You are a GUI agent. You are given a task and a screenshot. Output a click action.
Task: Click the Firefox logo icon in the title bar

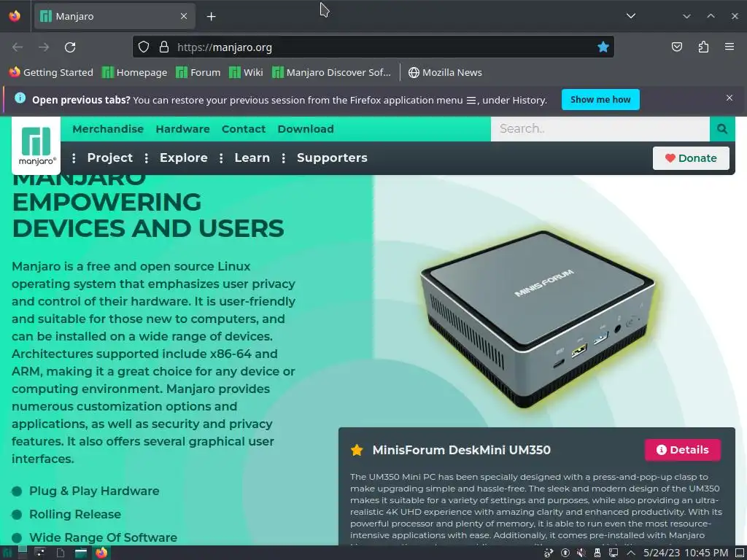click(x=15, y=16)
